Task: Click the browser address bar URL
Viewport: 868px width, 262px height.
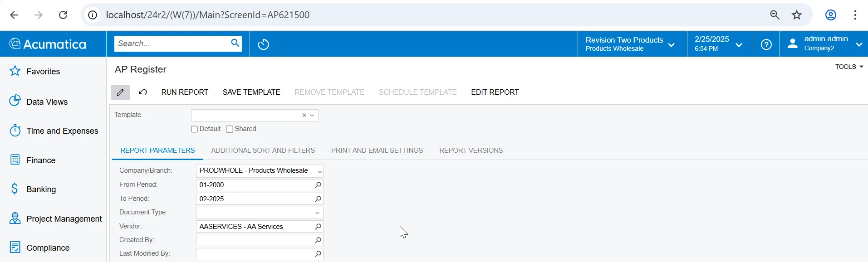Action: [208, 15]
